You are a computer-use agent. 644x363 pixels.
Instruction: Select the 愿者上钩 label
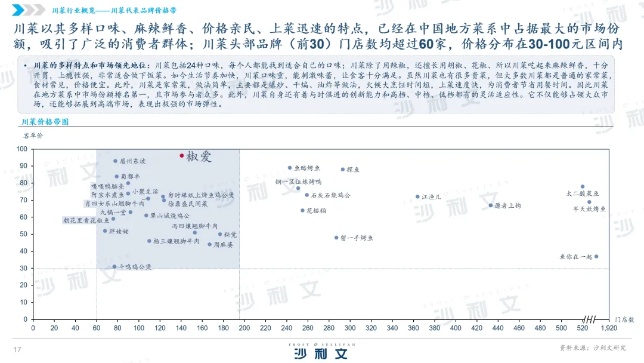[x=507, y=205]
